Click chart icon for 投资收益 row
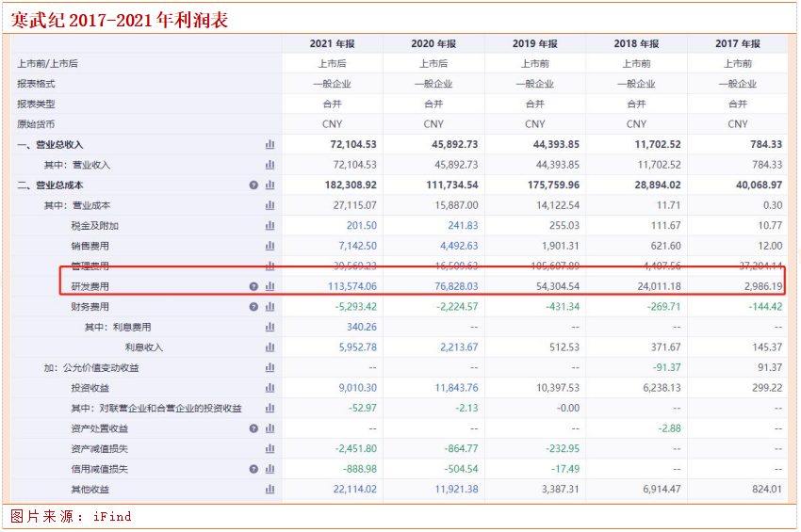801x532 pixels. coord(270,388)
